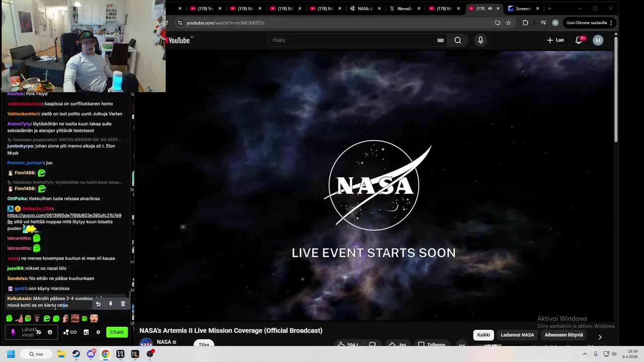The height and width of the screenshot is (362, 644).
Task: Show next filter chips with right chevron
Action: point(600,336)
